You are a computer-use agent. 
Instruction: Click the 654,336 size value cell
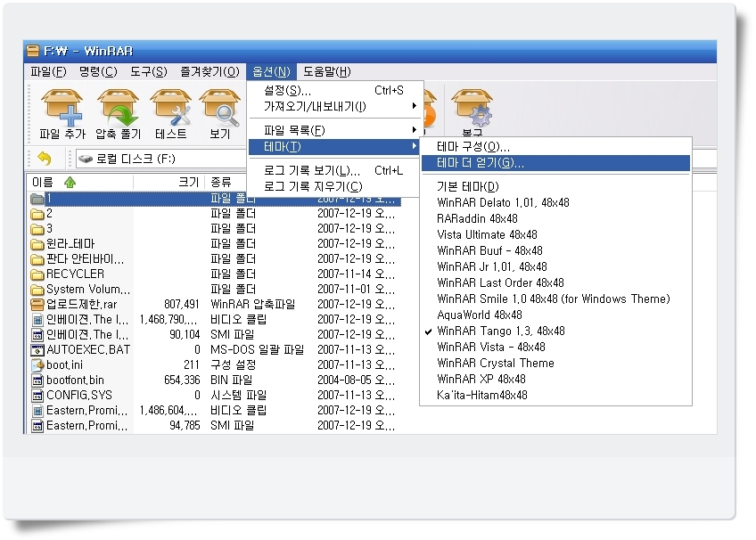pyautogui.click(x=182, y=380)
